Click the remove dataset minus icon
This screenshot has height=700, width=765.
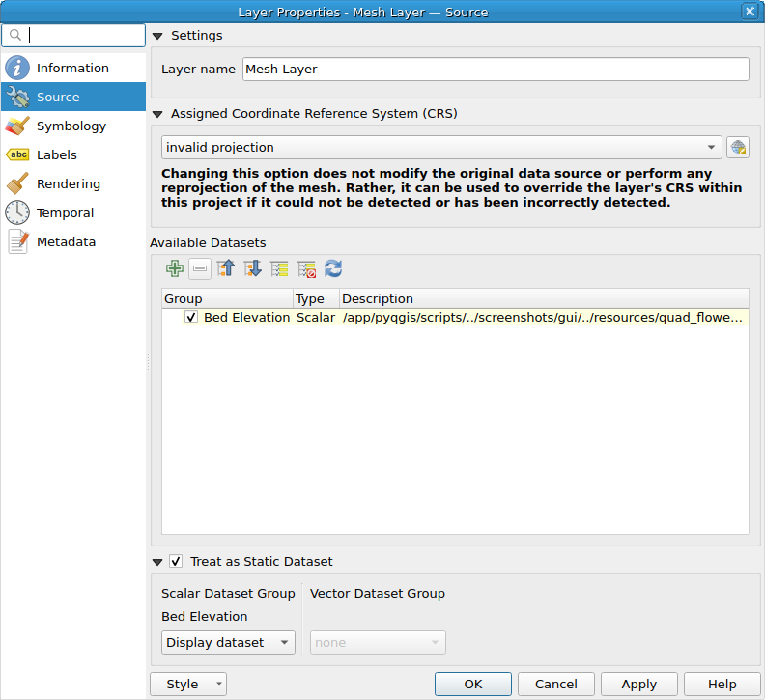pos(200,269)
